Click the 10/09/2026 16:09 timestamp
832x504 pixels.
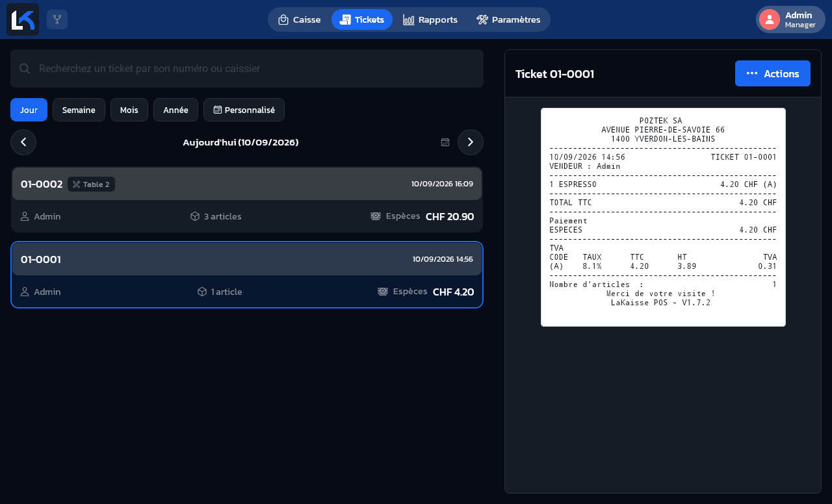point(442,184)
